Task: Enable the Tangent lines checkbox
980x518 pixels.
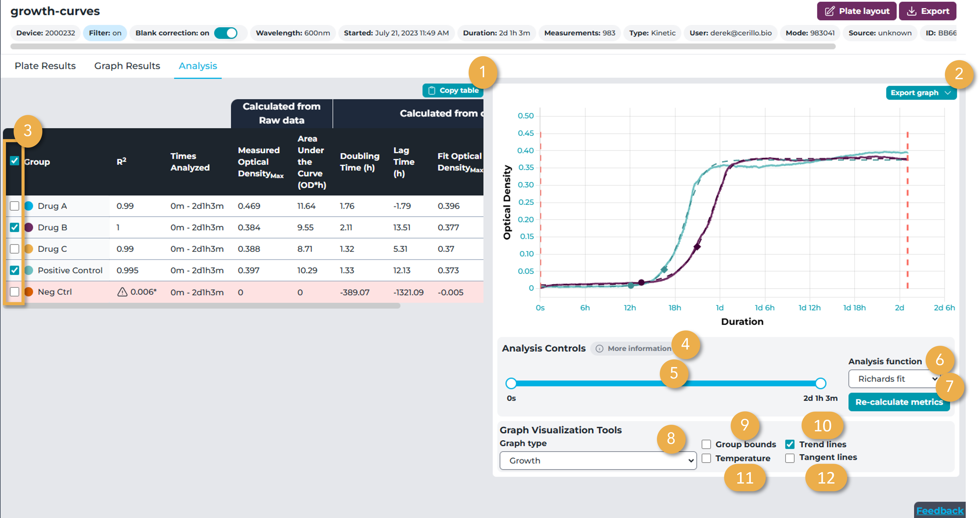Action: pyautogui.click(x=790, y=458)
